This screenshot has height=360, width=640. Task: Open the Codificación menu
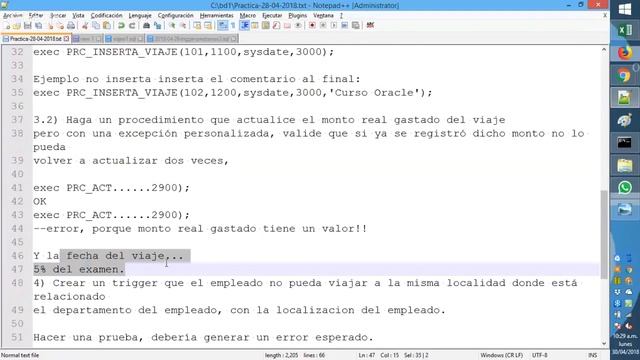click(107, 16)
